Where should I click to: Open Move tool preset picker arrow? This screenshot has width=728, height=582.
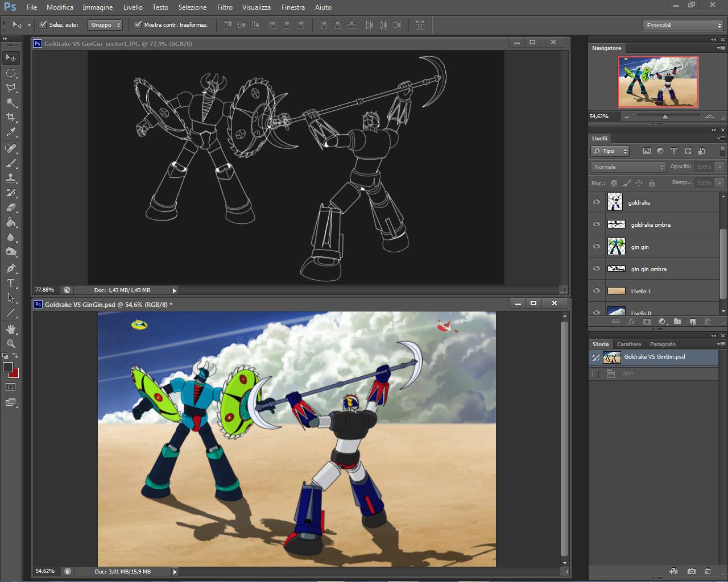coord(29,26)
